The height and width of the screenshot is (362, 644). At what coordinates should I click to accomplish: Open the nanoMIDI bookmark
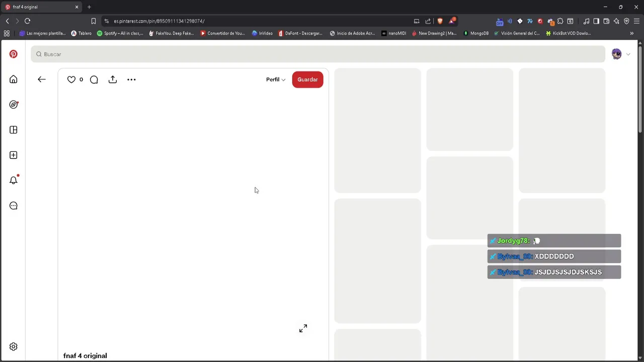coord(394,33)
